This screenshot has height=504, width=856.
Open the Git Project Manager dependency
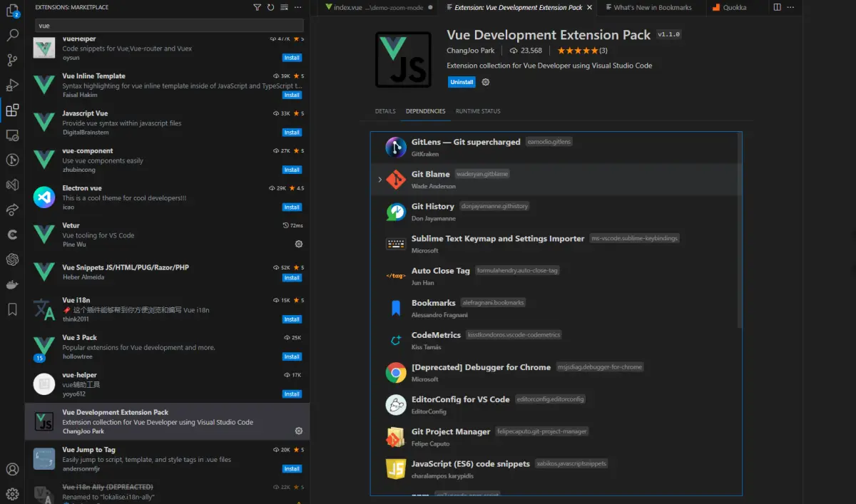[x=556, y=437]
